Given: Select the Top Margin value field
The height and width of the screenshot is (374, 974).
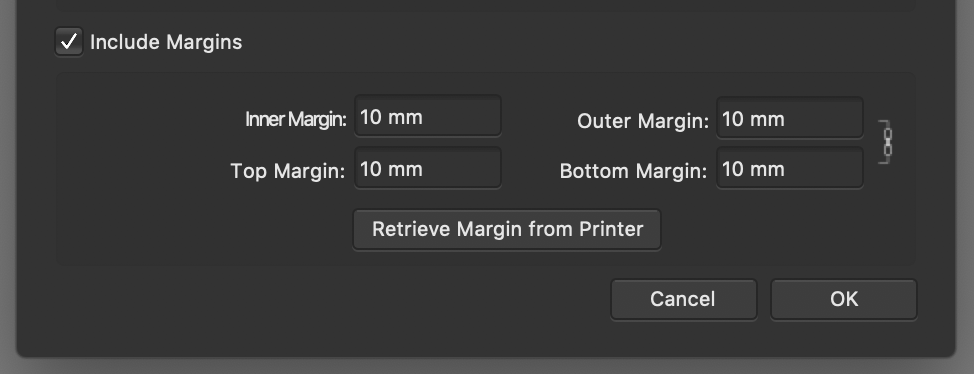Looking at the screenshot, I should [x=427, y=169].
